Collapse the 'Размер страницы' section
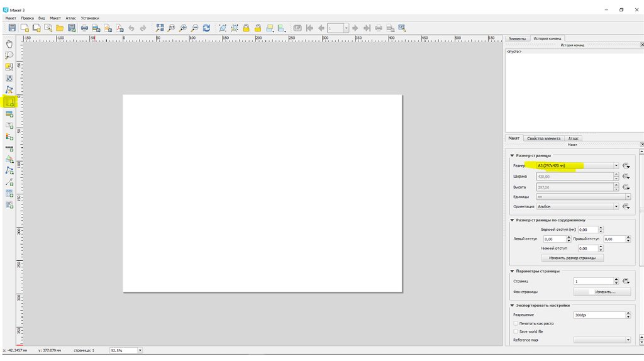The image size is (644, 361). coord(512,155)
